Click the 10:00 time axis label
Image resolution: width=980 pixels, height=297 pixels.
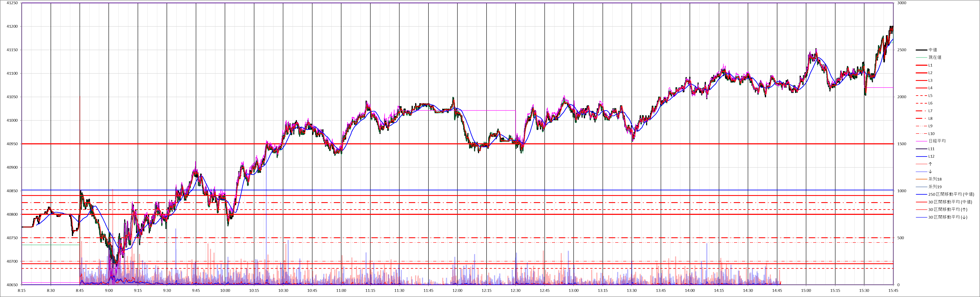pos(225,291)
